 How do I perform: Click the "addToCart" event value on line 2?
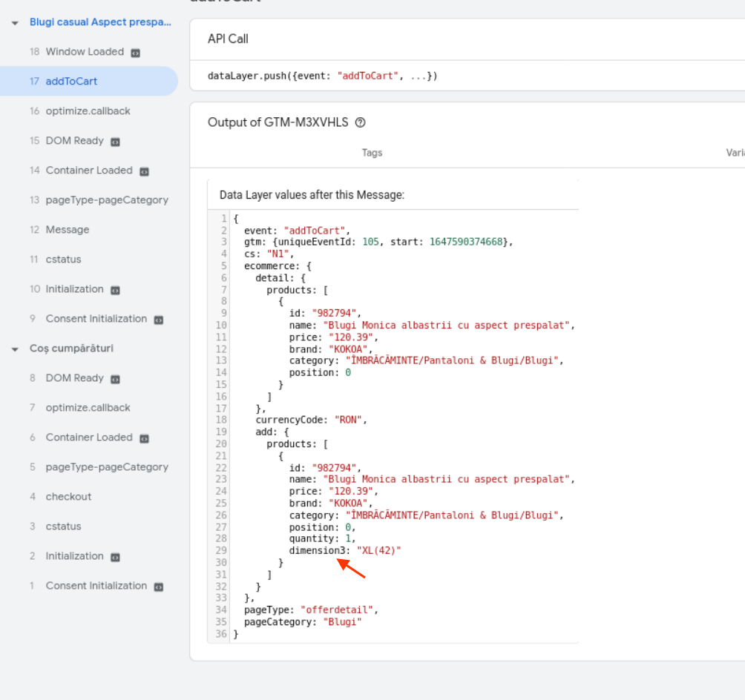(x=315, y=231)
